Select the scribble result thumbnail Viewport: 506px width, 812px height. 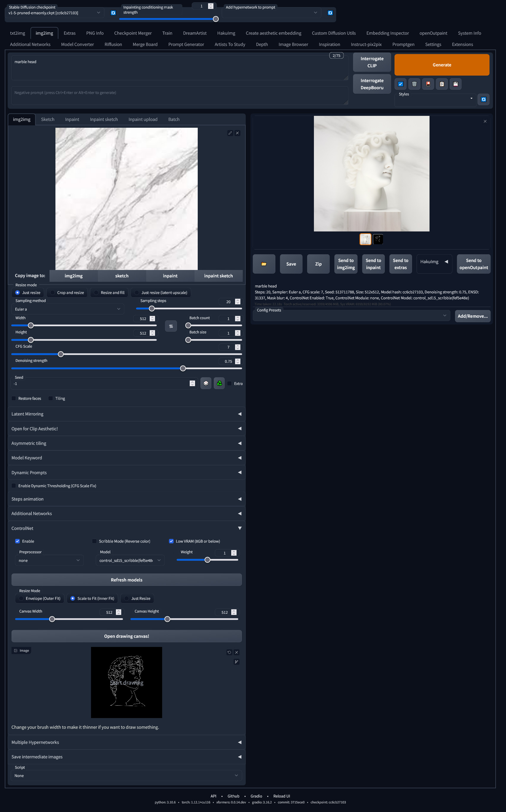[x=378, y=239]
